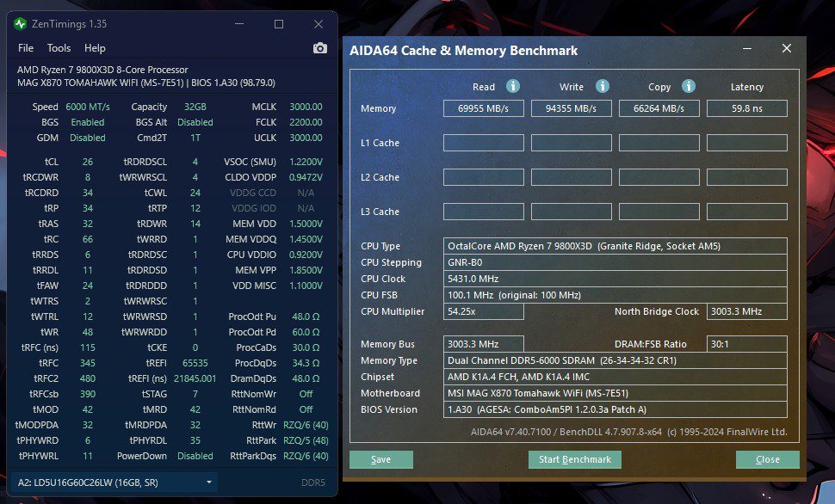
Task: Click the VSOC (SMU) value 1.2200V
Action: [x=306, y=162]
